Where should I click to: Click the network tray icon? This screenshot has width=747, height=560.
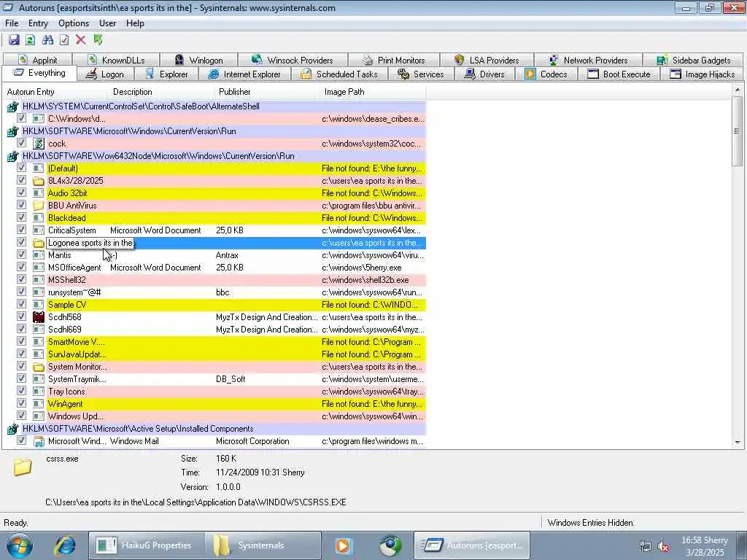tap(646, 547)
